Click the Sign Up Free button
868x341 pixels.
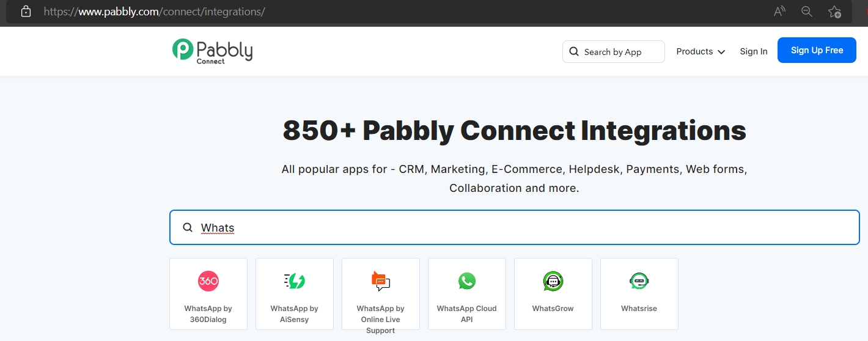817,50
